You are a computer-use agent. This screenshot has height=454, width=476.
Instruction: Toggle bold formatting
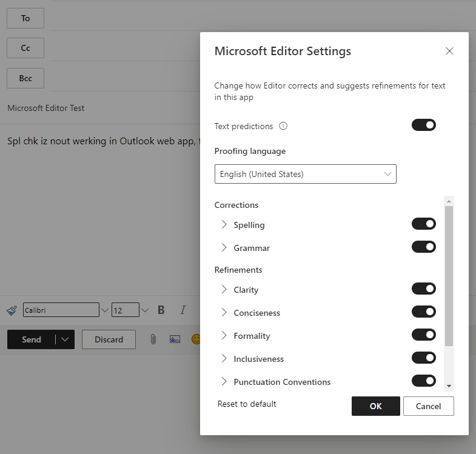(161, 310)
